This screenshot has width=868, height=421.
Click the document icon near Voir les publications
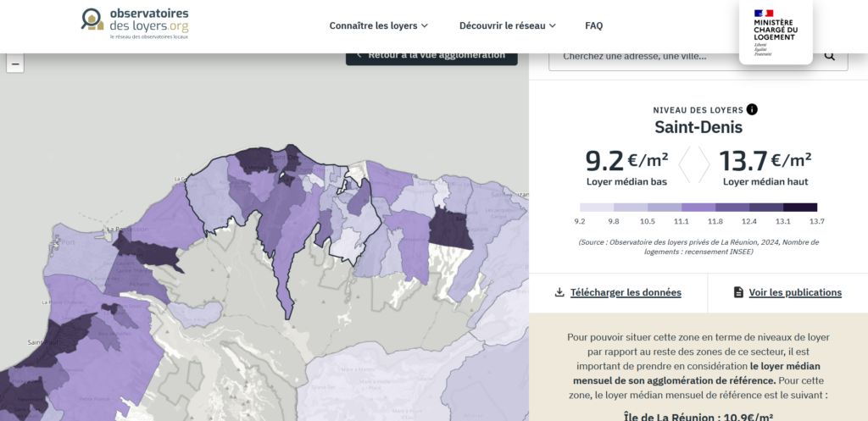[x=738, y=292]
